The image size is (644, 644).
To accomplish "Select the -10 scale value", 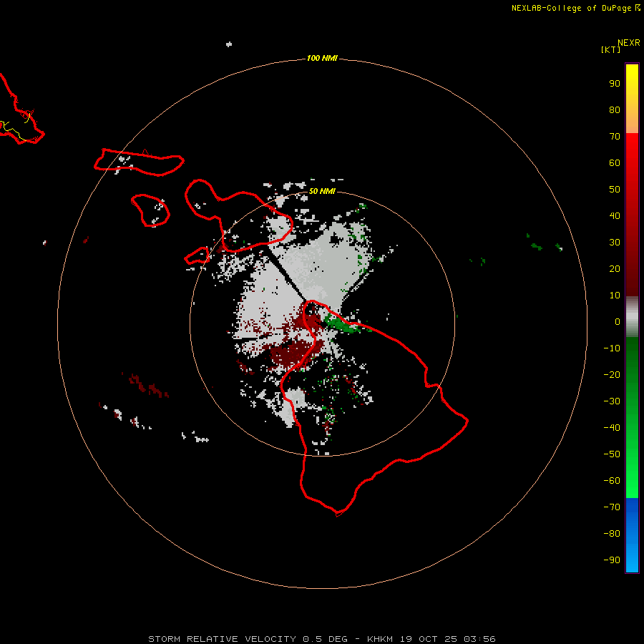I will tap(612, 348).
